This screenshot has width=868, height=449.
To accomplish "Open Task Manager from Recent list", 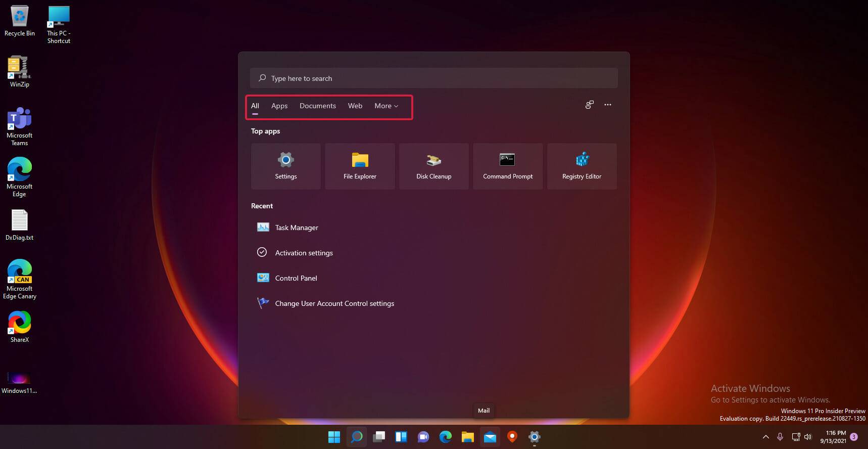I will 433,228.
